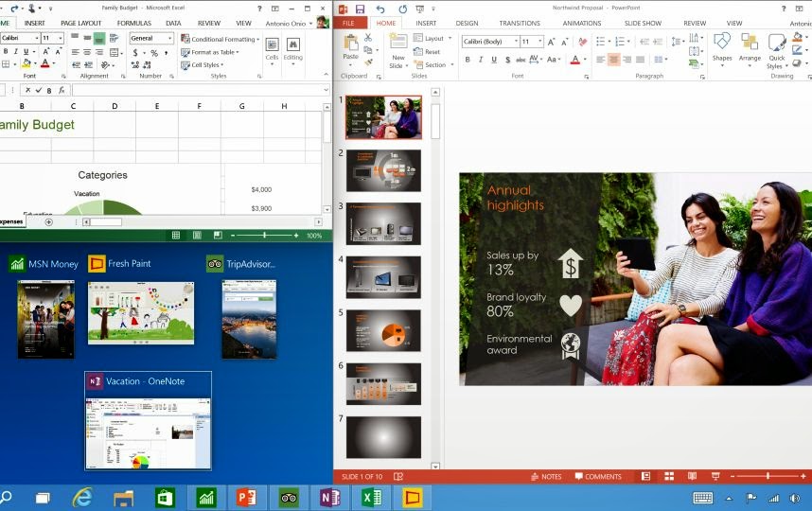The image size is (812, 511).
Task: Open Windows Store from taskbar
Action: point(165,498)
